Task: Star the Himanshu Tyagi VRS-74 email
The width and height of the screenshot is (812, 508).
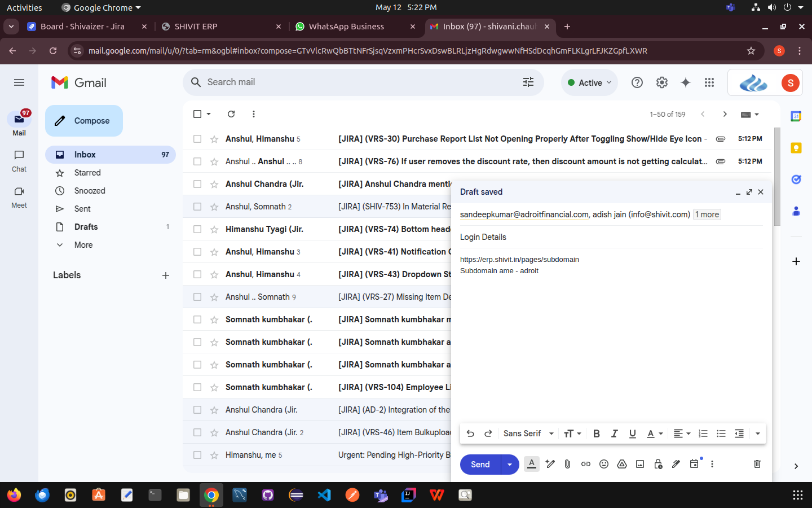Action: pos(214,229)
